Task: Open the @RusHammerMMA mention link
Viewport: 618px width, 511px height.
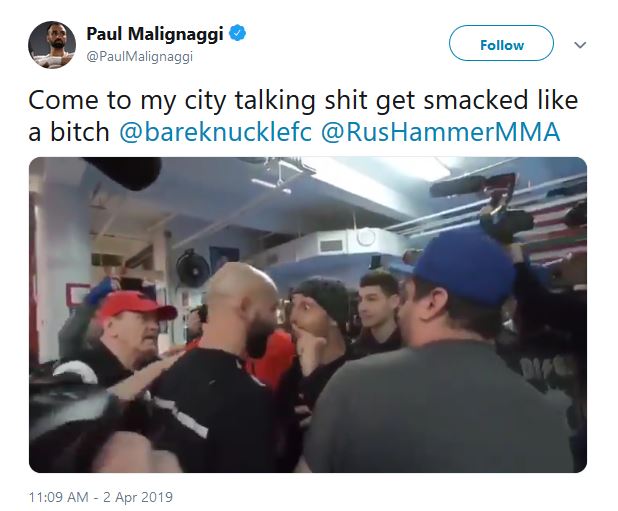Action: pos(440,131)
